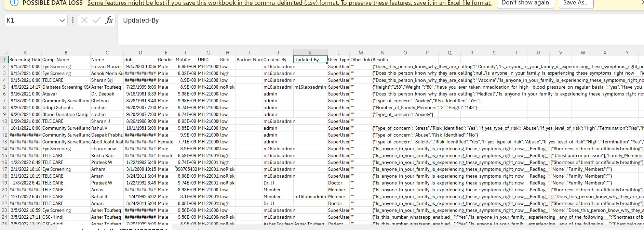
Task: Click the 9/16/1981 6:39 dob cell
Action: (x=140, y=94)
